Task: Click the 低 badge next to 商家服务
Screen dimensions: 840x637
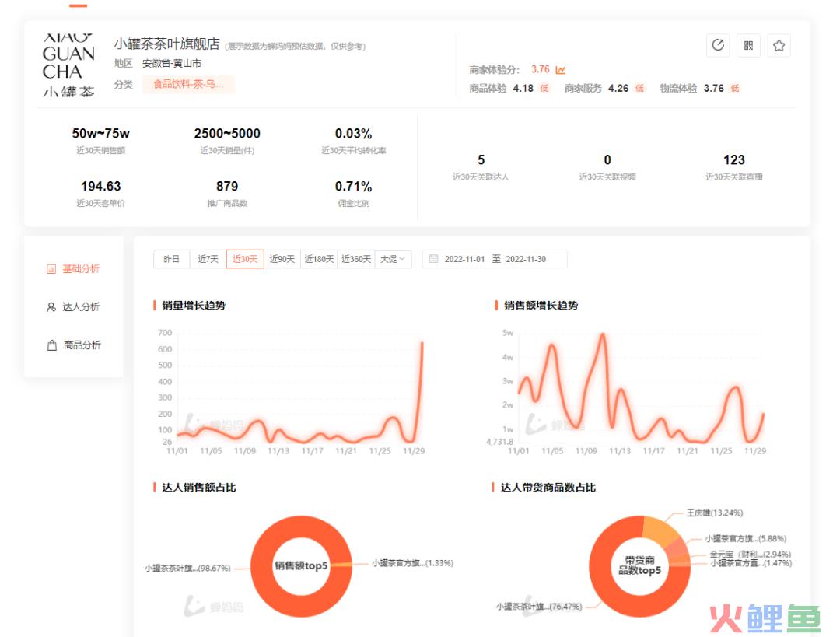Action: pyautogui.click(x=639, y=89)
